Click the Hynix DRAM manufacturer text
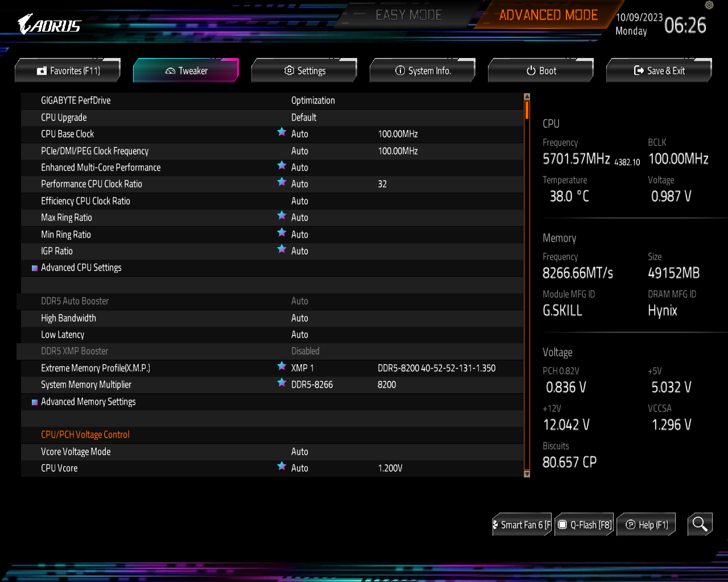The image size is (728, 582). click(663, 311)
